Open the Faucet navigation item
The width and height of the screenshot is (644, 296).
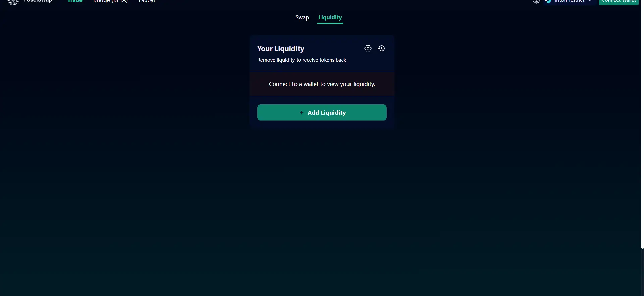click(147, 1)
